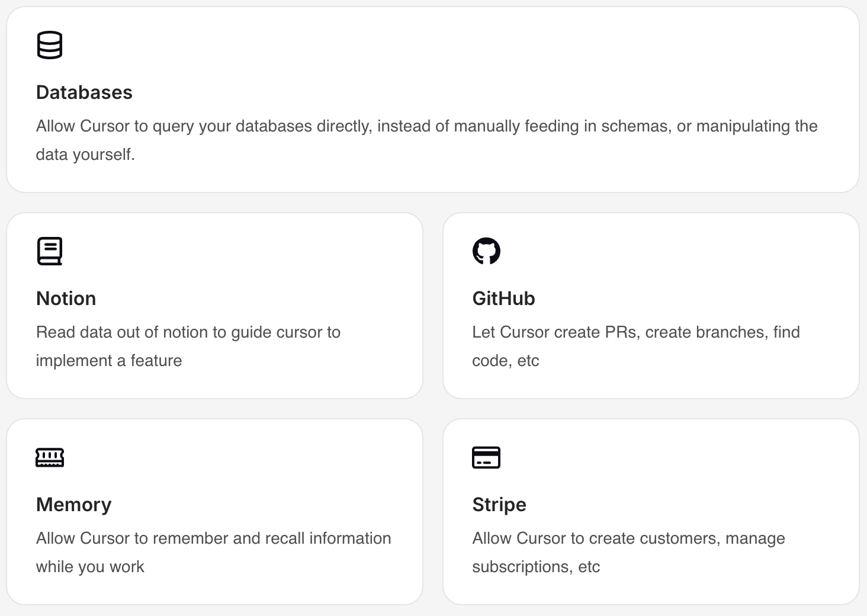Select the full-width Databases integration card
The image size is (867, 616).
(433, 100)
